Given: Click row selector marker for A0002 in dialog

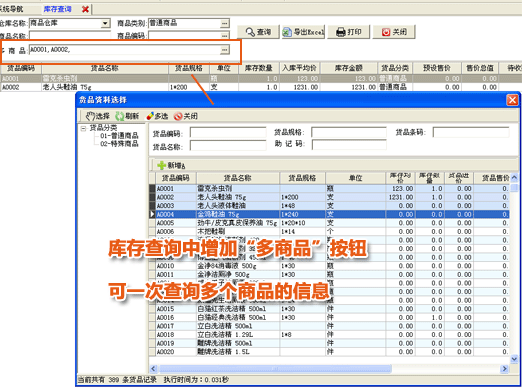Looking at the screenshot, I should click(x=152, y=197).
